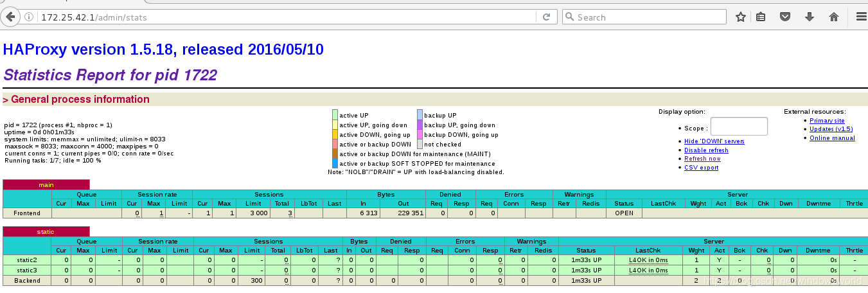Click the yellow 'active UP, going down' swatch
The width and height of the screenshot is (868, 293).
335,125
